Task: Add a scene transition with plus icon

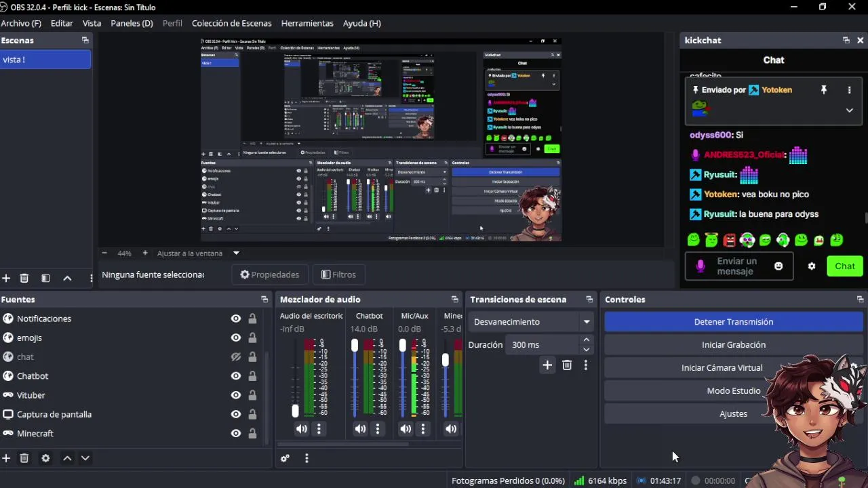Action: [x=547, y=365]
